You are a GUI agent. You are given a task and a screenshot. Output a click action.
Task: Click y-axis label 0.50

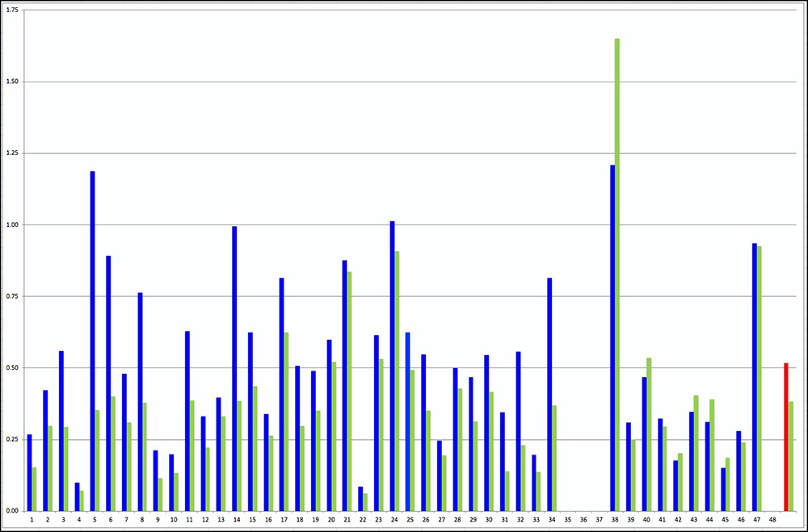pyautogui.click(x=13, y=368)
